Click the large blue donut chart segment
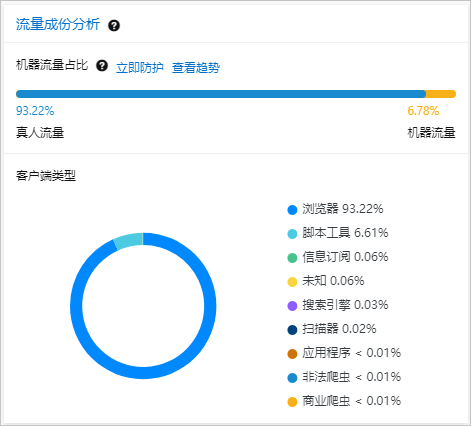The width and height of the screenshot is (471, 426). [143, 372]
